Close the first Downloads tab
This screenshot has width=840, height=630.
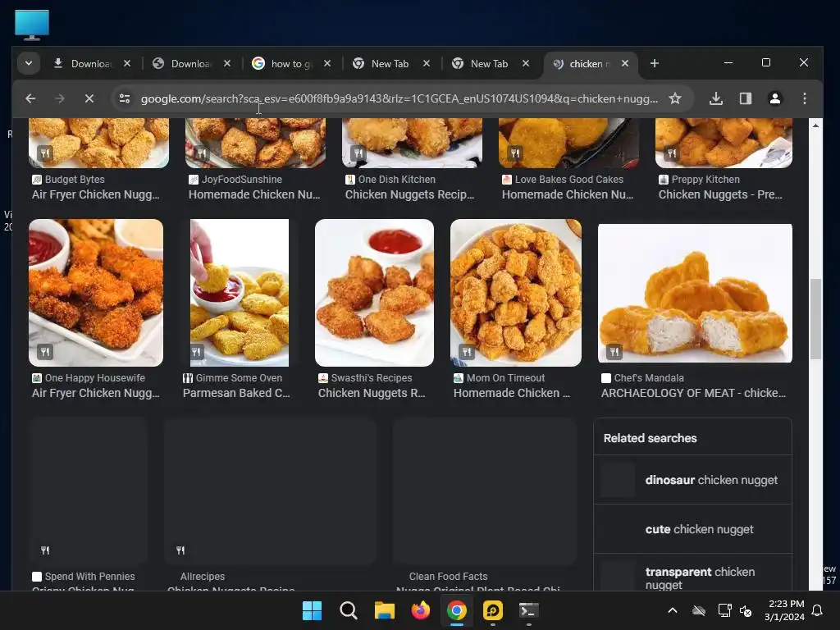[127, 63]
